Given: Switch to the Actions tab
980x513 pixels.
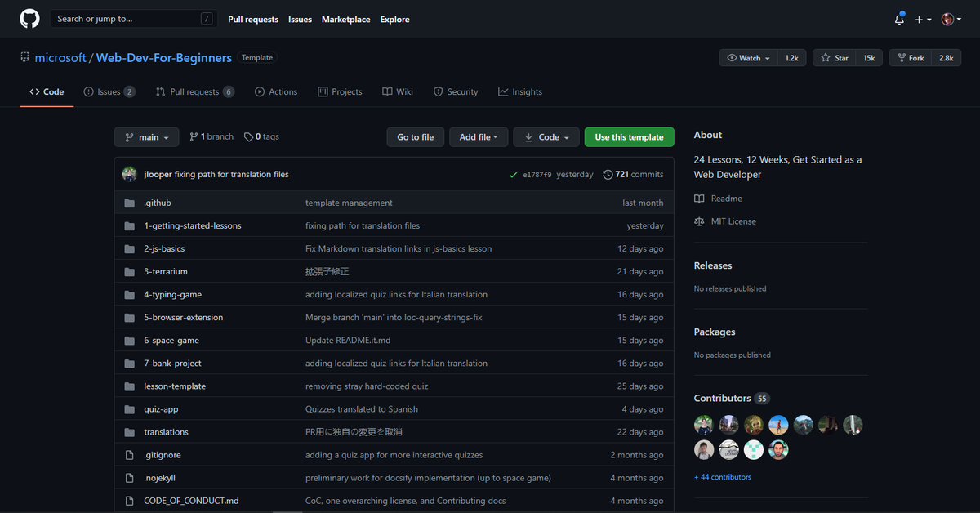Looking at the screenshot, I should 276,91.
